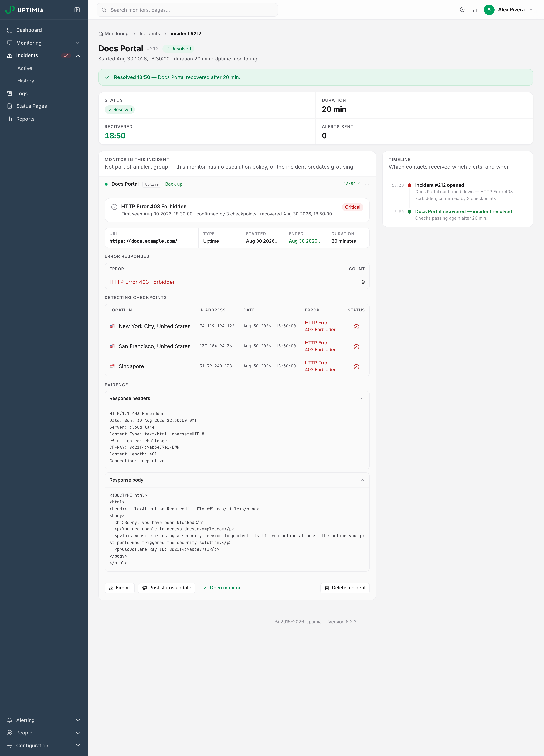The height and width of the screenshot is (756, 544).
Task: Click the failed status icon for Singapore
Action: 356,367
